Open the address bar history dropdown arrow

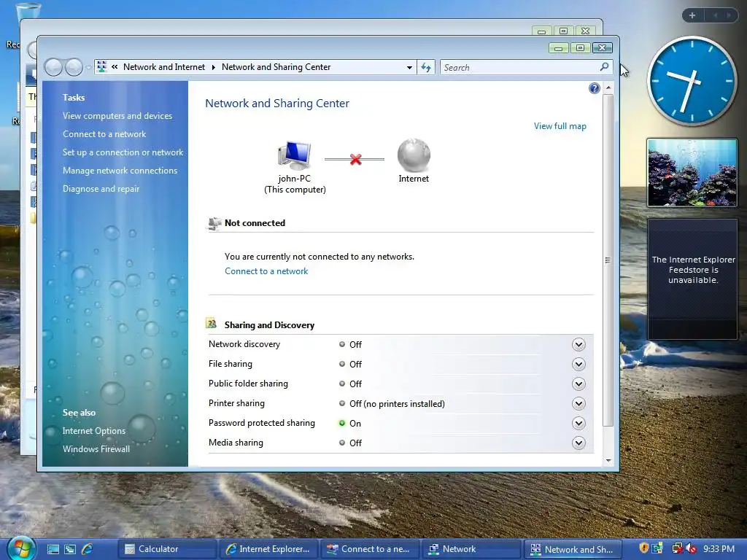coord(409,68)
